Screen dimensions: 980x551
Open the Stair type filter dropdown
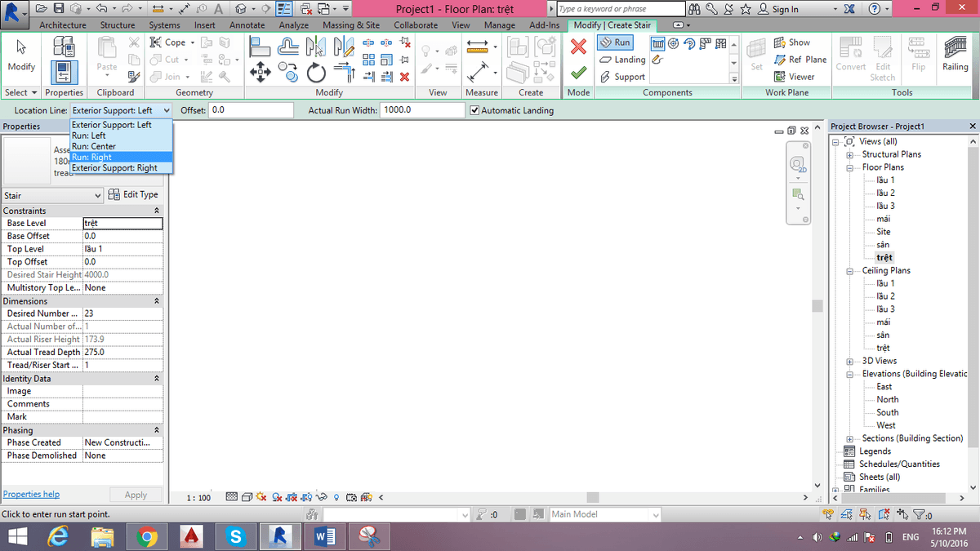[x=53, y=195]
